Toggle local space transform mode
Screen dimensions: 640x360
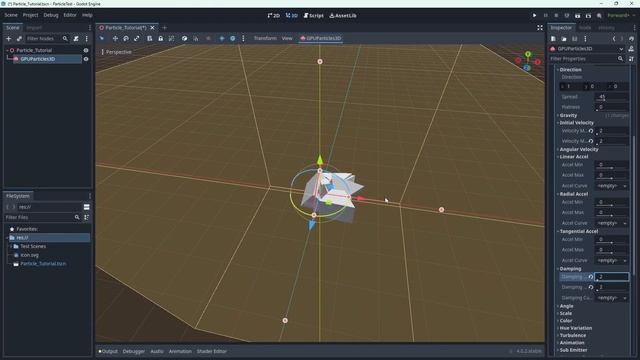click(x=184, y=38)
